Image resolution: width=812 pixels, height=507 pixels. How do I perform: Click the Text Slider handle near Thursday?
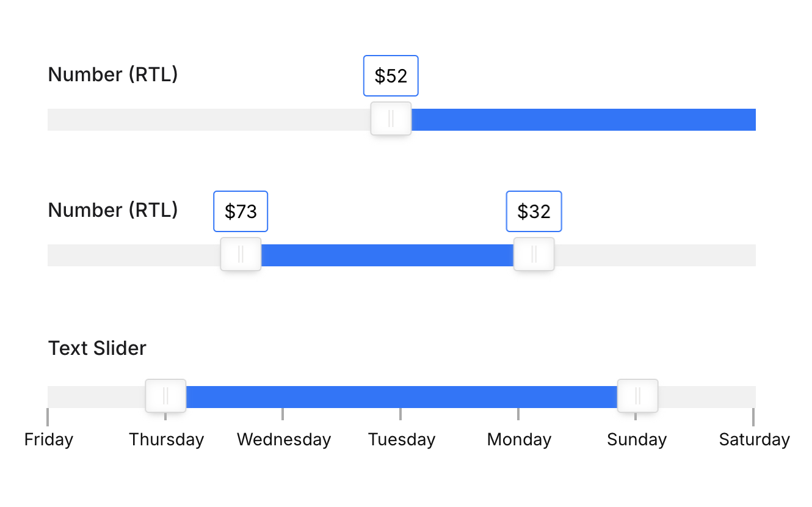pos(165,396)
